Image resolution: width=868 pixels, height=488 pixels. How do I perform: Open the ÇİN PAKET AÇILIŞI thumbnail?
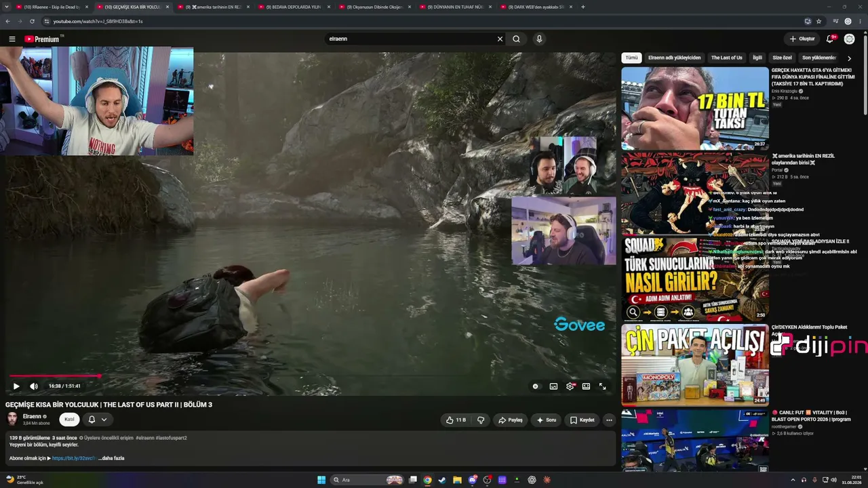point(695,365)
